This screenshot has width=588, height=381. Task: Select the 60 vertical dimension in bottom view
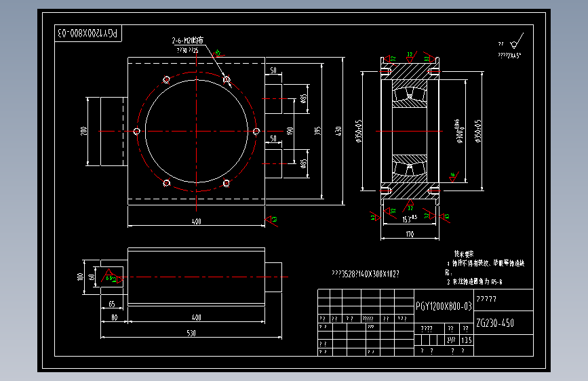coord(92,277)
